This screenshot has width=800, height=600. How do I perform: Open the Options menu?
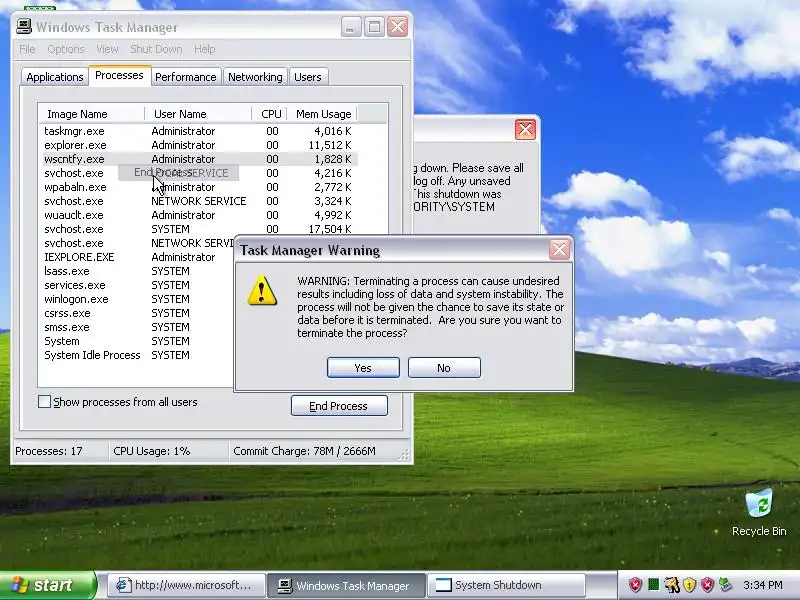pos(66,49)
